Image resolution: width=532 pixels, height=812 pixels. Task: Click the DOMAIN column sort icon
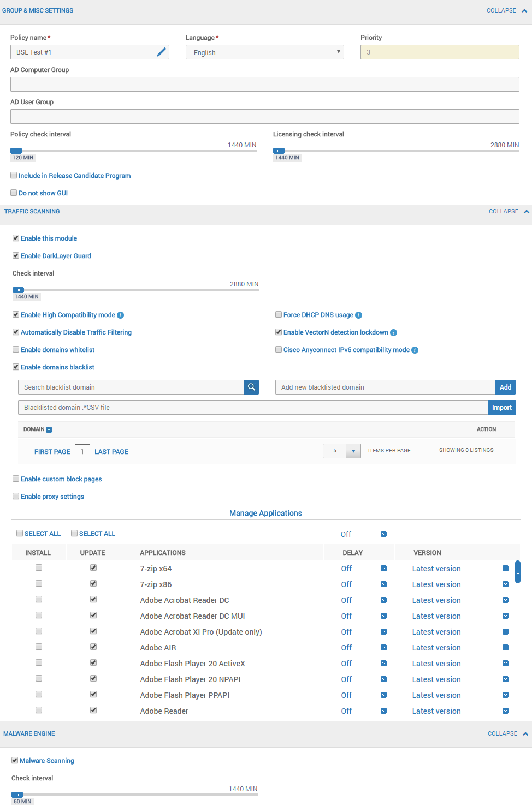(49, 430)
